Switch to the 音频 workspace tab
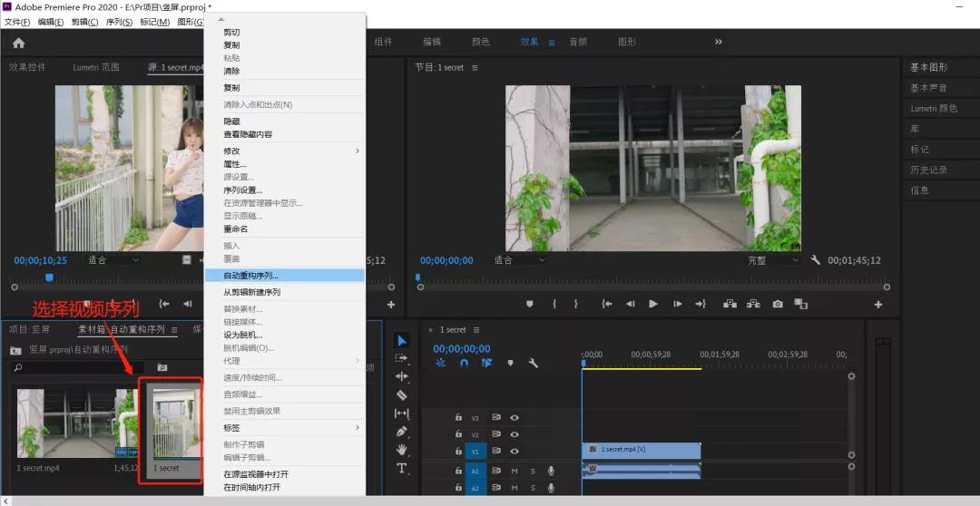Image resolution: width=980 pixels, height=506 pixels. 578,42
